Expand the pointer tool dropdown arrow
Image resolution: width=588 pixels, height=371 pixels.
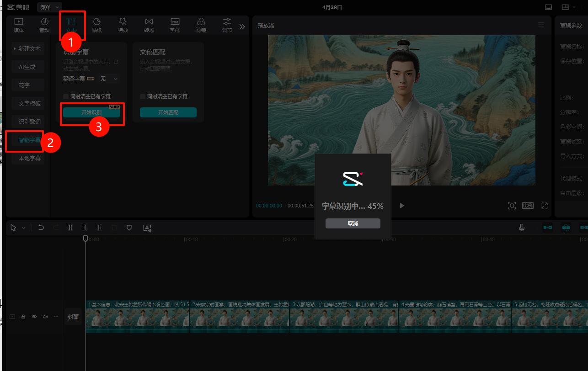24,228
